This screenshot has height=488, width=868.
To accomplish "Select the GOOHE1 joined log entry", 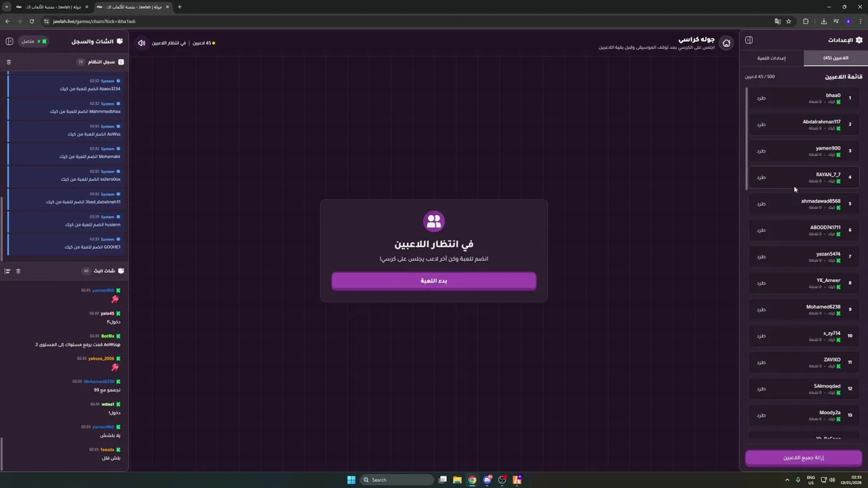I will (x=65, y=243).
